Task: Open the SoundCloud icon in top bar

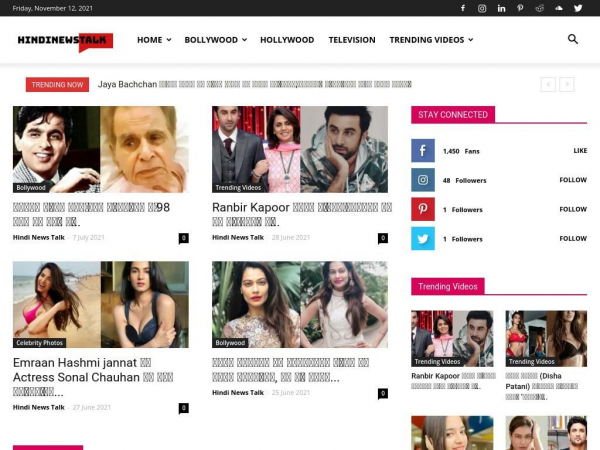Action: point(559,8)
